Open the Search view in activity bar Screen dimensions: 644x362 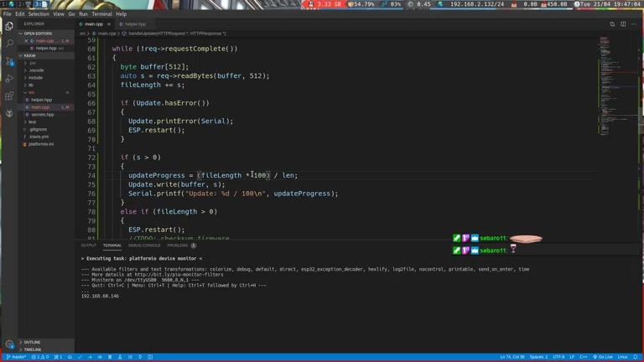9,43
